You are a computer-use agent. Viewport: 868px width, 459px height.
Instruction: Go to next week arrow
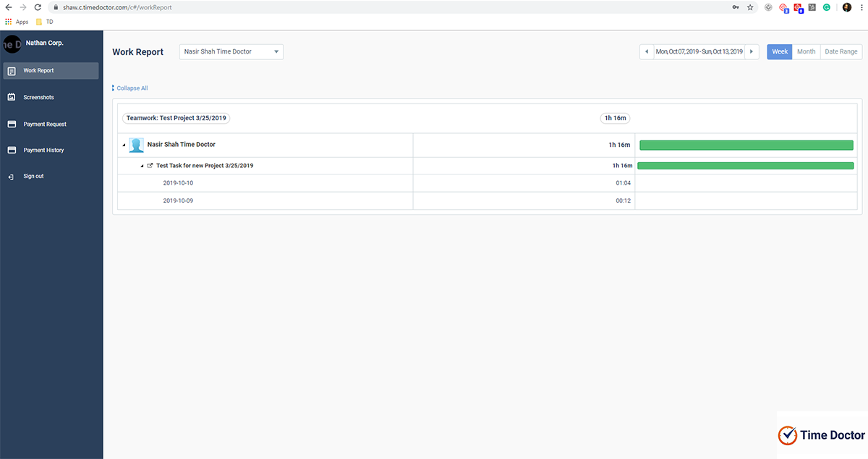pyautogui.click(x=752, y=52)
